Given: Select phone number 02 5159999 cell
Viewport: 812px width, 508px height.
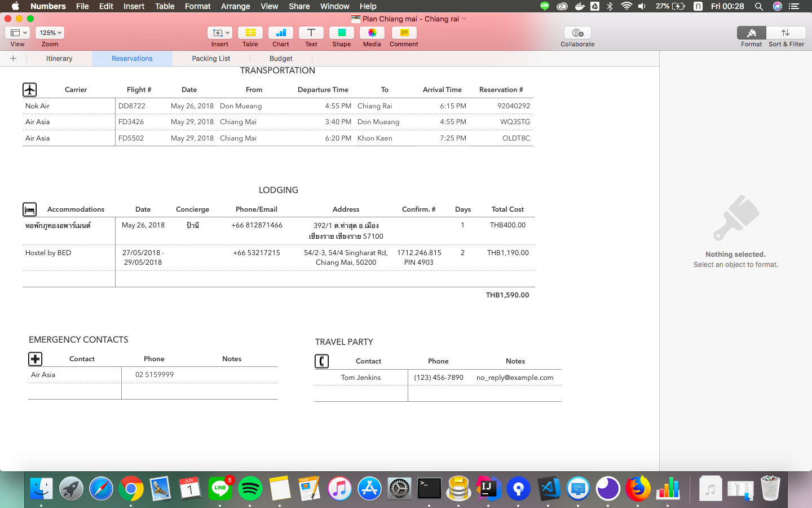Looking at the screenshot, I should tap(155, 375).
